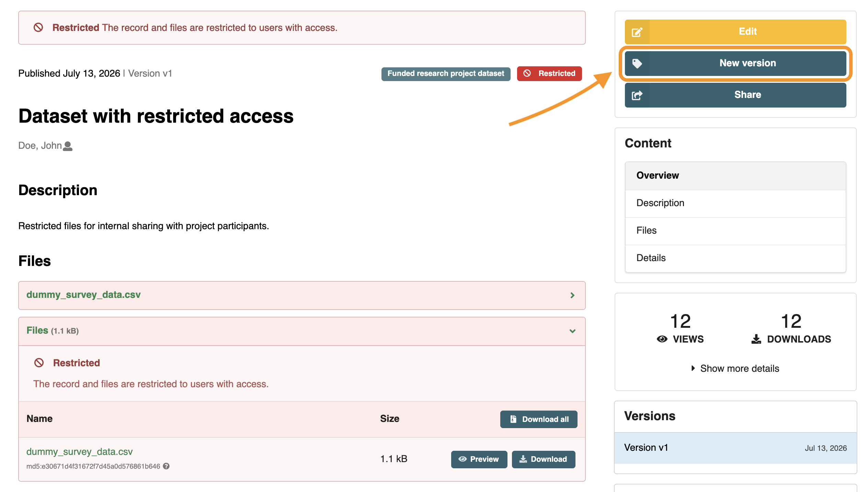Viewport: 868px width, 492px height.
Task: Click the Edit button label
Action: 747,31
